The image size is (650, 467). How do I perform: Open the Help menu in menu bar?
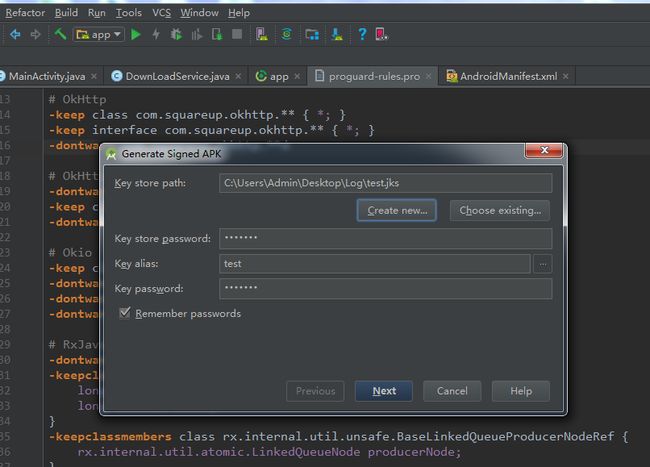point(239,13)
